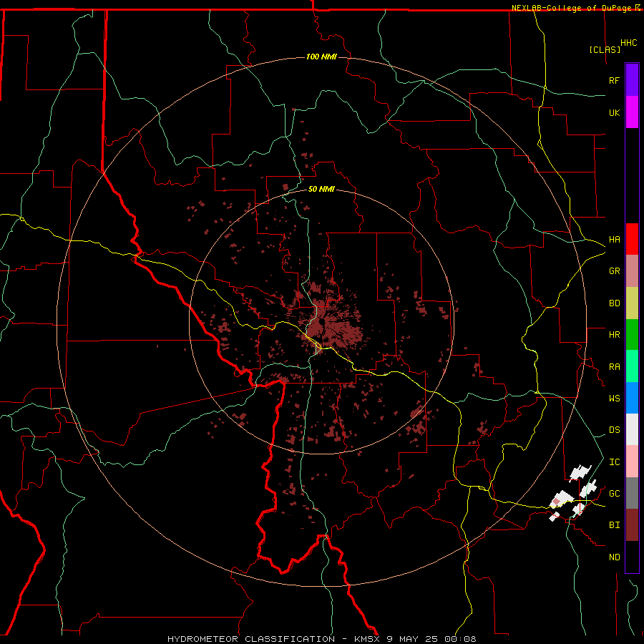Click the 'HA' legend label
644x644 pixels.
coord(614,240)
